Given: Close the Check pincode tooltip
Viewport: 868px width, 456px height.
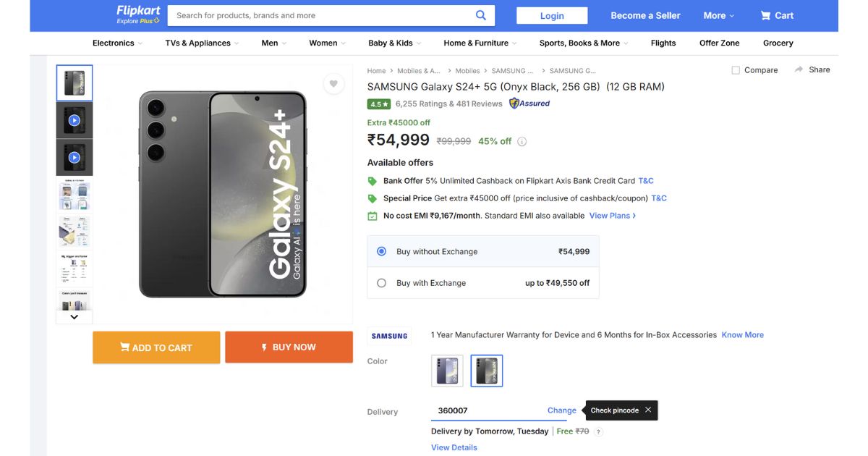Looking at the screenshot, I should [648, 410].
